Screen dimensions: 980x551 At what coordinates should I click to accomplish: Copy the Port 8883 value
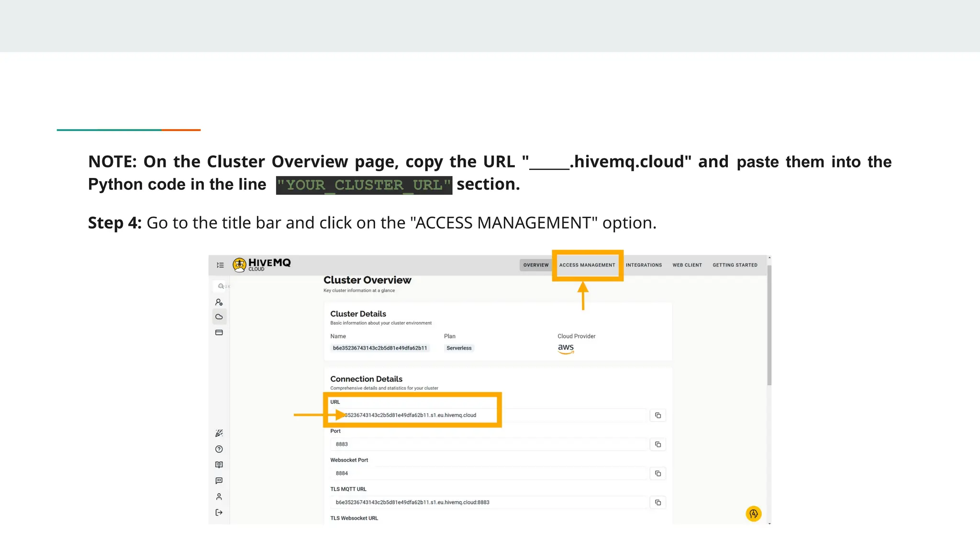658,444
